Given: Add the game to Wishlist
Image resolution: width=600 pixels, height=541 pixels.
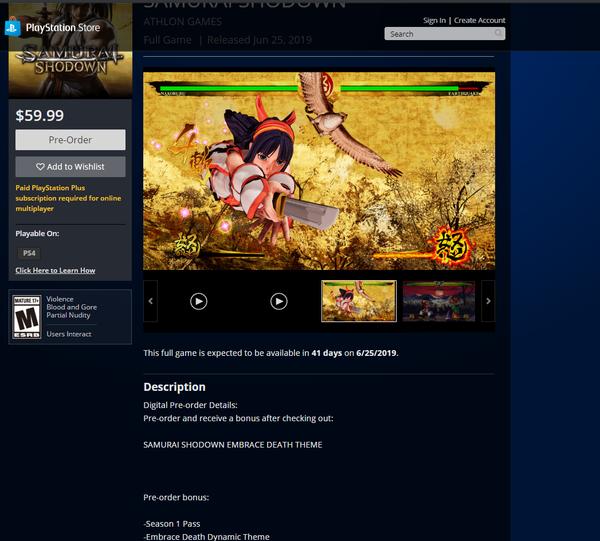Looking at the screenshot, I should tap(70, 167).
